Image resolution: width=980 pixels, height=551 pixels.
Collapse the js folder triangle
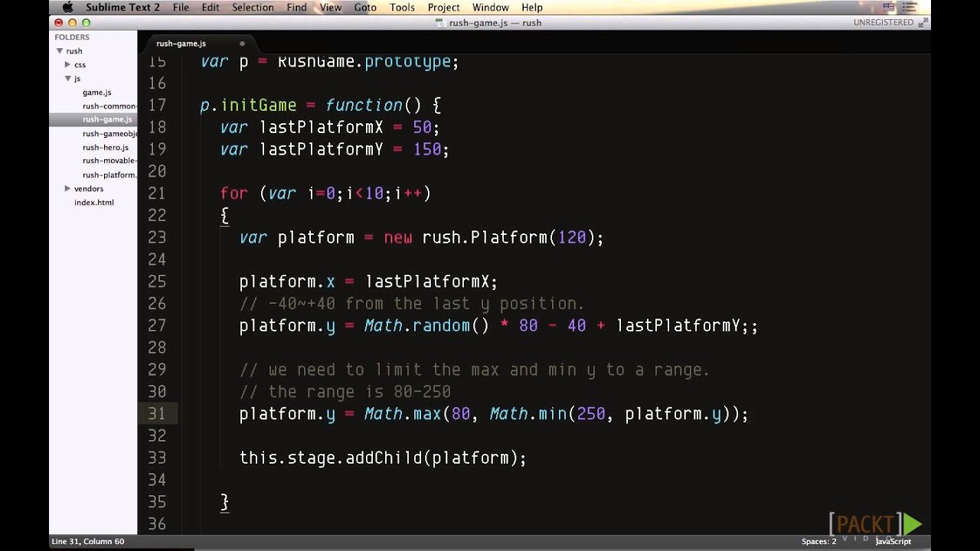(x=67, y=78)
